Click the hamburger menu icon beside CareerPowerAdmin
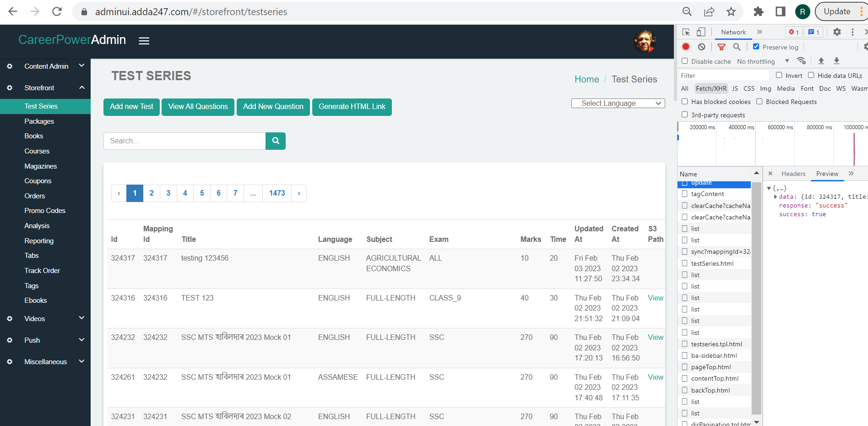 pyautogui.click(x=144, y=41)
